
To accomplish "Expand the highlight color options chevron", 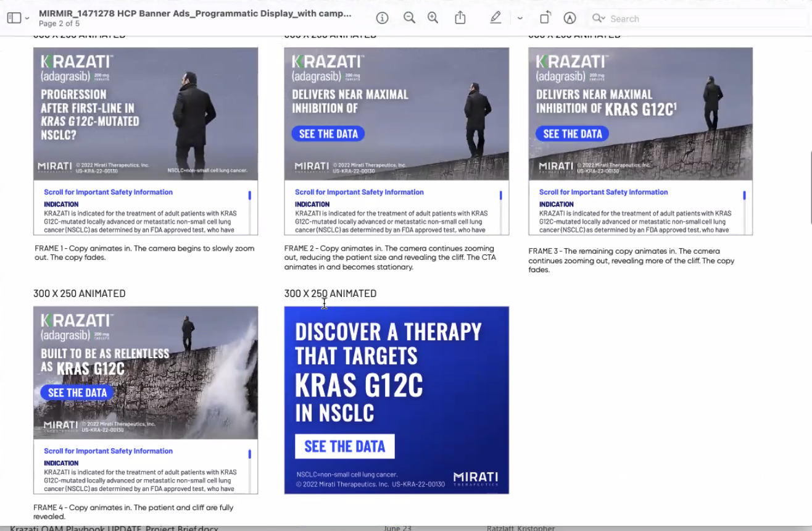I will click(520, 19).
